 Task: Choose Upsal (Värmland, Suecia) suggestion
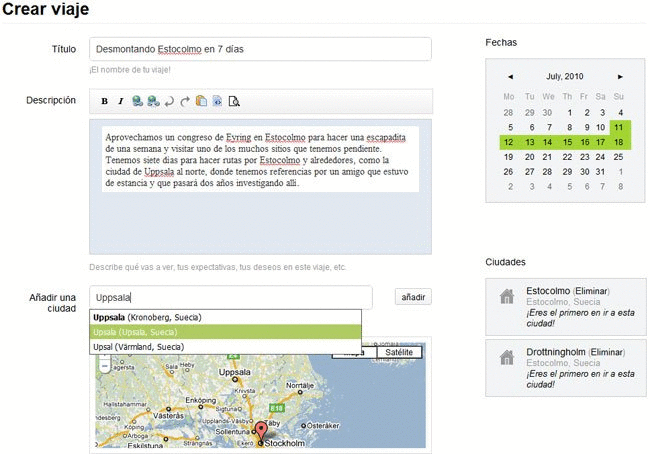pyautogui.click(x=226, y=347)
